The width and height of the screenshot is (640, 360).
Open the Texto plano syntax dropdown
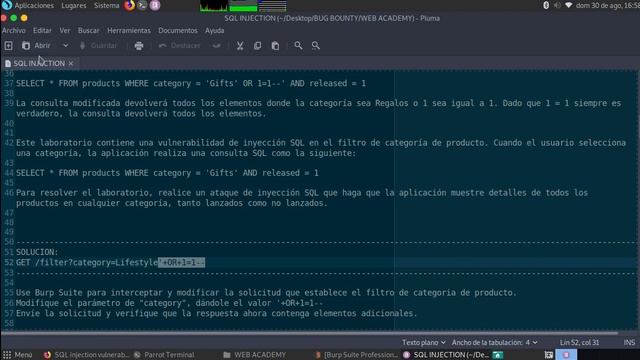click(424, 342)
